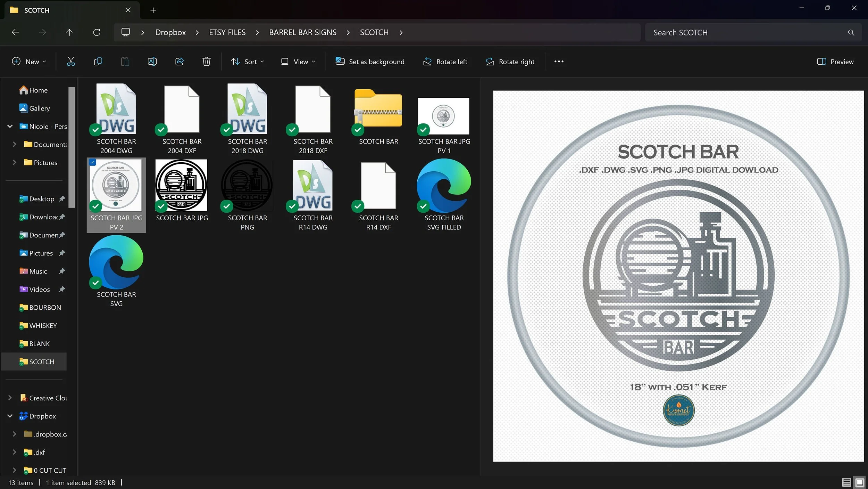Open see more ellipsis menu

click(559, 62)
